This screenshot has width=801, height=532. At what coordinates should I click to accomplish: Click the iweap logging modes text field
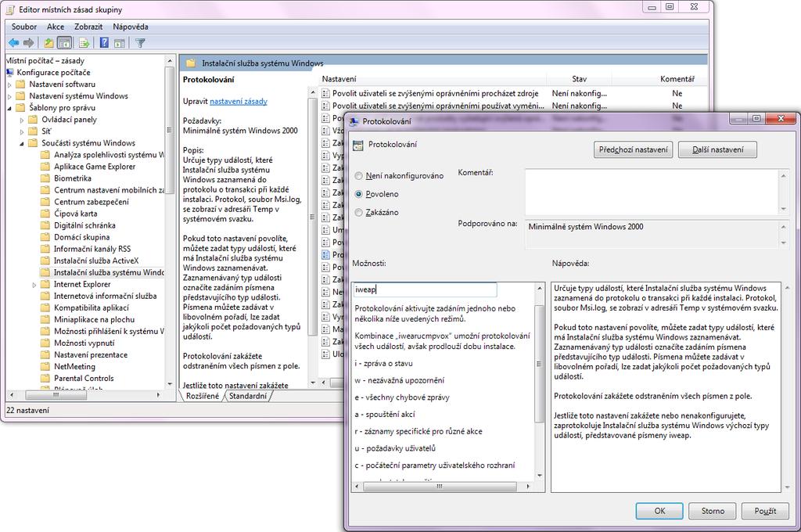(425, 289)
